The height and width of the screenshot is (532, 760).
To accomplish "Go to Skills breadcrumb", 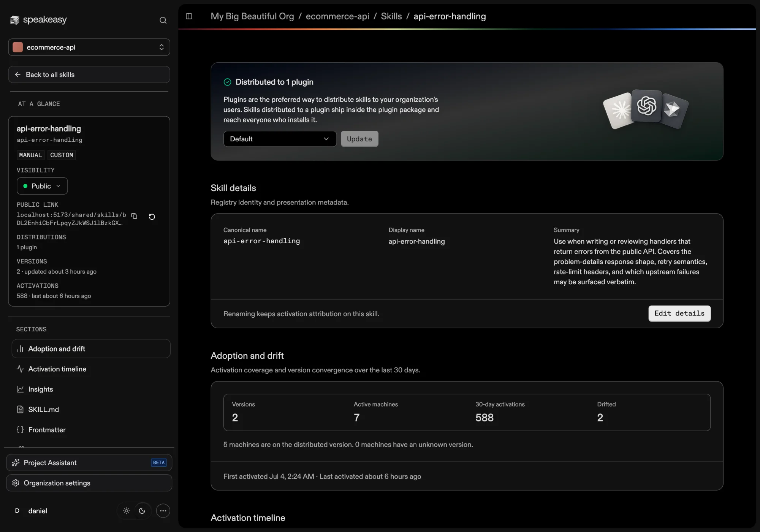I will click(391, 16).
